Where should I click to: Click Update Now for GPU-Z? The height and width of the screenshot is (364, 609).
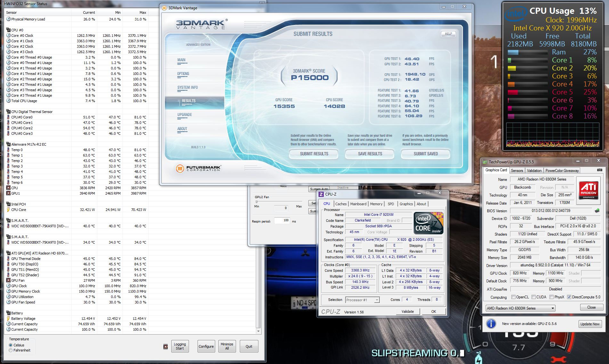pyautogui.click(x=590, y=324)
